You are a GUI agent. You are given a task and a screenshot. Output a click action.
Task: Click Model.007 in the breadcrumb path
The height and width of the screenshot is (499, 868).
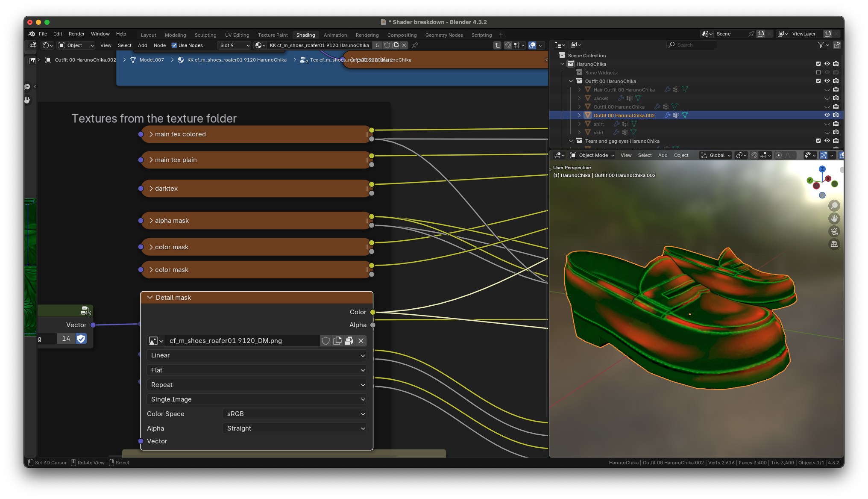[x=151, y=60]
